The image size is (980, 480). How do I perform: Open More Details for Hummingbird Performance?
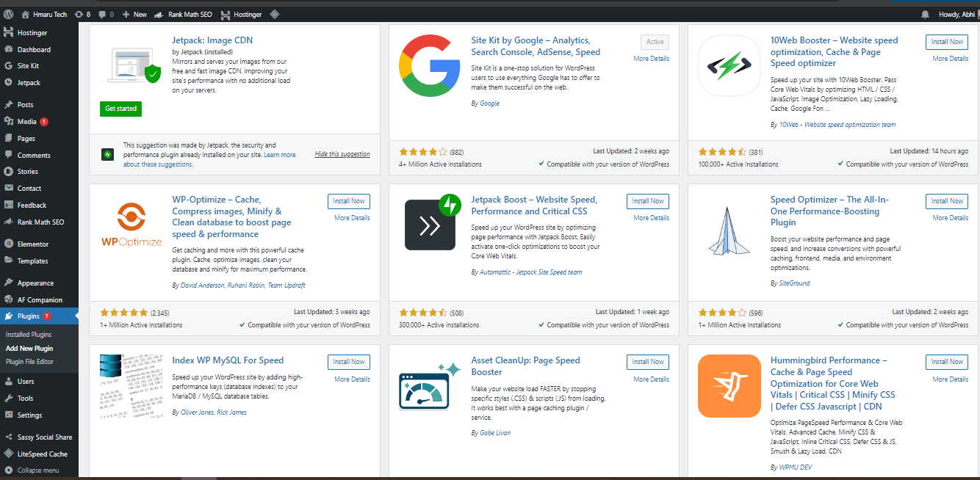tap(951, 379)
